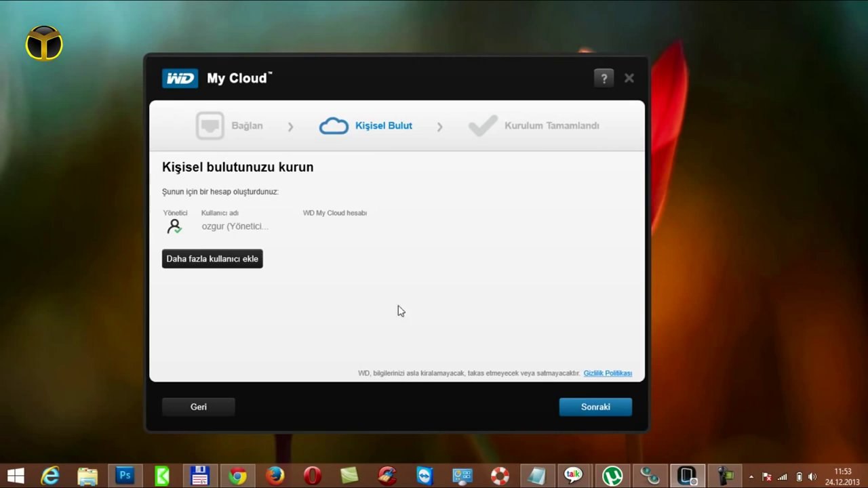Open the taskbar clock and date
Image resolution: width=868 pixels, height=488 pixels.
click(842, 476)
